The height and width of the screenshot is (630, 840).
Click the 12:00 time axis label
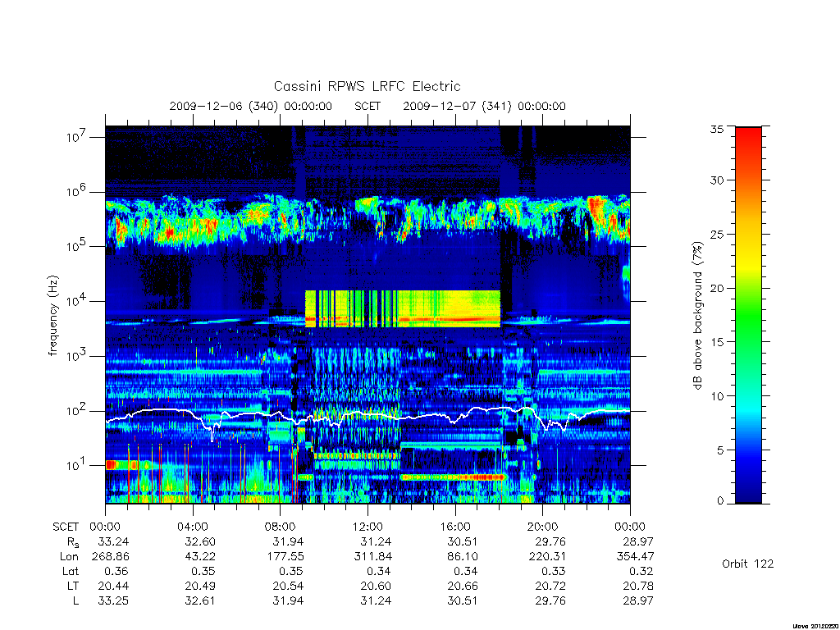tap(367, 527)
